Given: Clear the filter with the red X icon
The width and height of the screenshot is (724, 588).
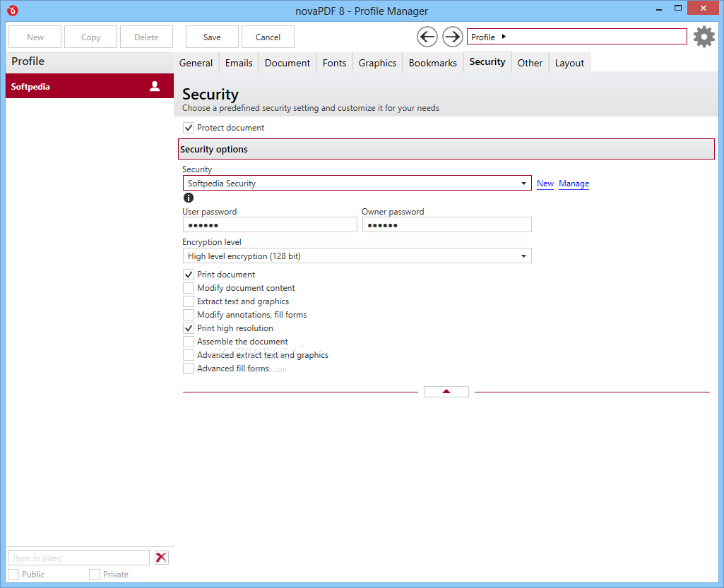Looking at the screenshot, I should point(162,558).
